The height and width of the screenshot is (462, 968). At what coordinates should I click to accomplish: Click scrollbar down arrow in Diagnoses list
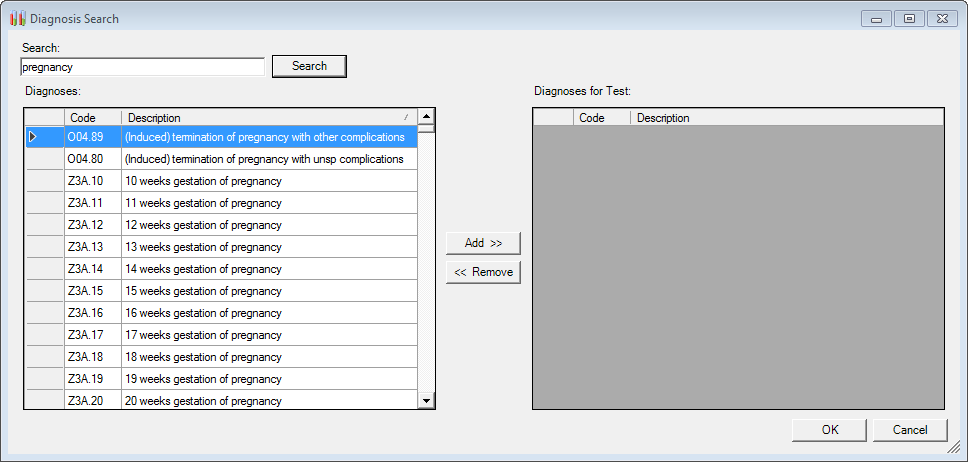(427, 401)
